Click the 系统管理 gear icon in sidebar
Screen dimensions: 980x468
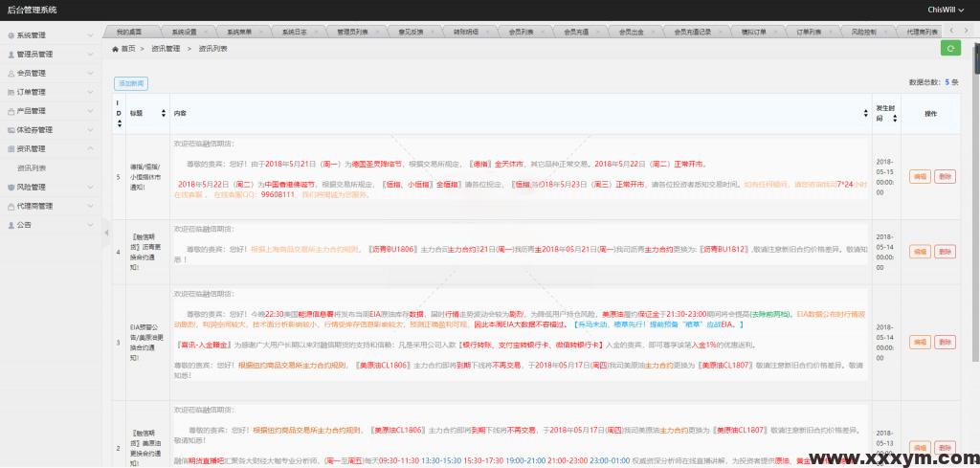[x=11, y=35]
